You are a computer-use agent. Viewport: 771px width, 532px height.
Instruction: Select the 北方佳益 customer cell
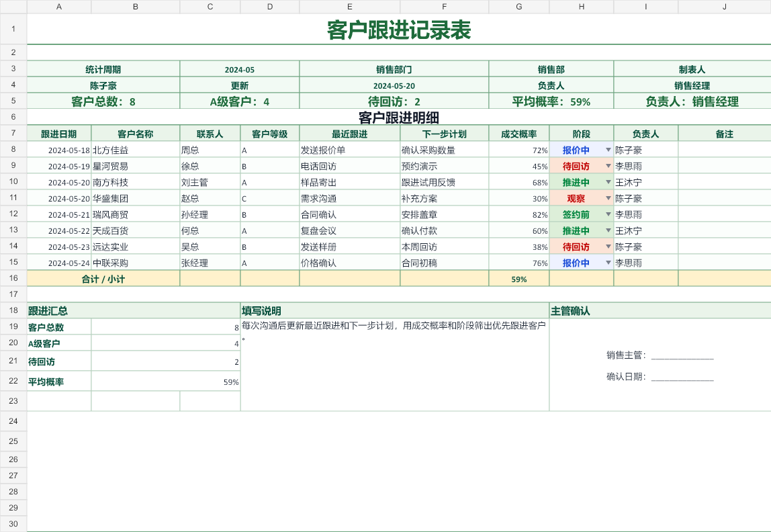(136, 150)
